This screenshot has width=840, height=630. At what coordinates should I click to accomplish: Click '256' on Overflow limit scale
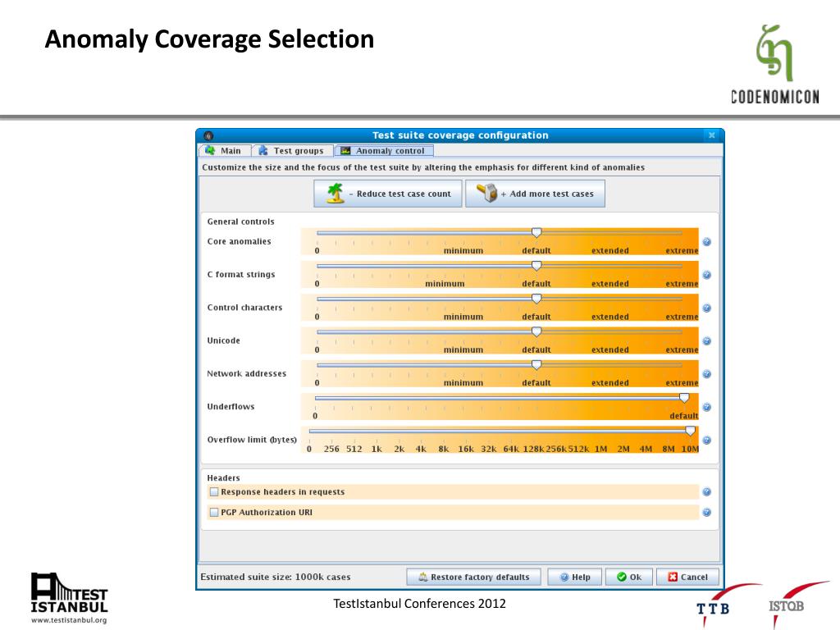tap(331, 449)
